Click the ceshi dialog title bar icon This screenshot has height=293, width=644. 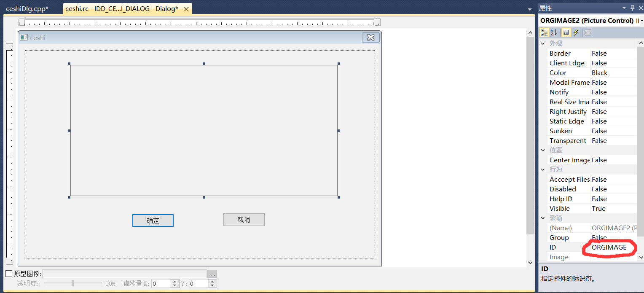point(24,37)
